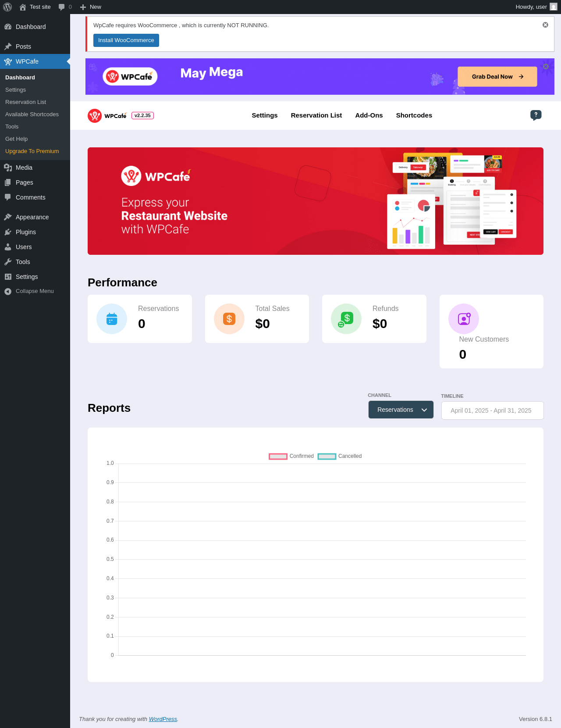Click Install WooCommerce button
The image size is (561, 728).
126,40
